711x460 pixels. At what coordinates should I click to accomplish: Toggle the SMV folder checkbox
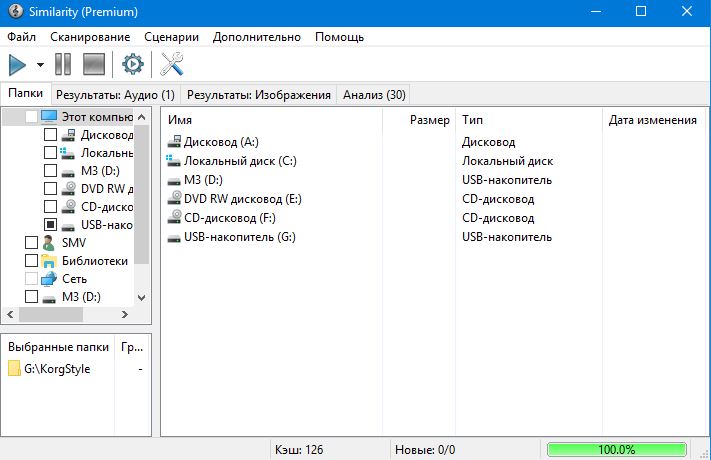pyautogui.click(x=31, y=243)
